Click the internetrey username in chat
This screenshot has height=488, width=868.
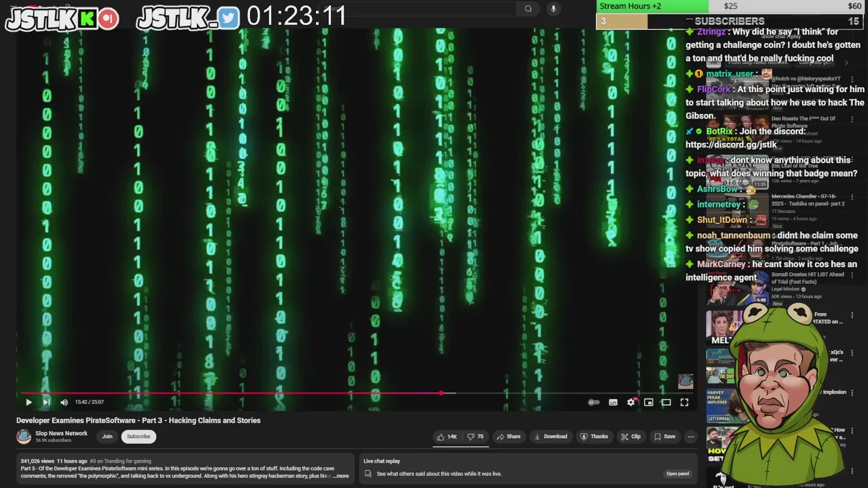tap(719, 205)
